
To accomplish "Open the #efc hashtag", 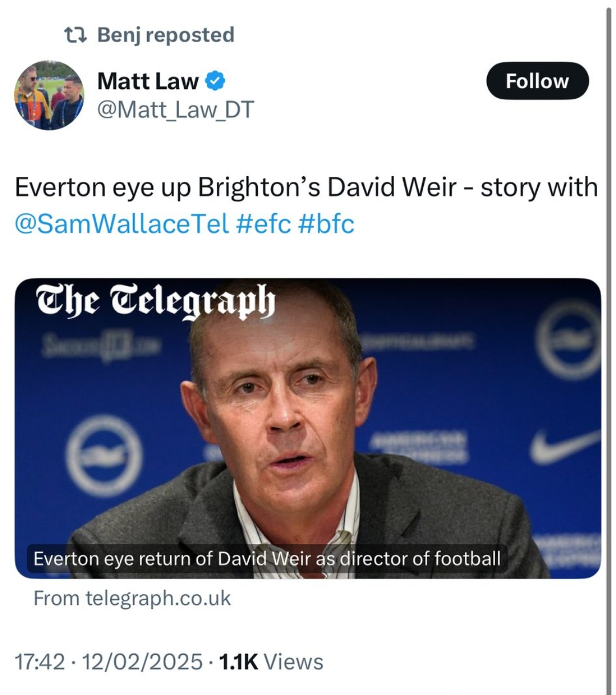I will coord(263,223).
